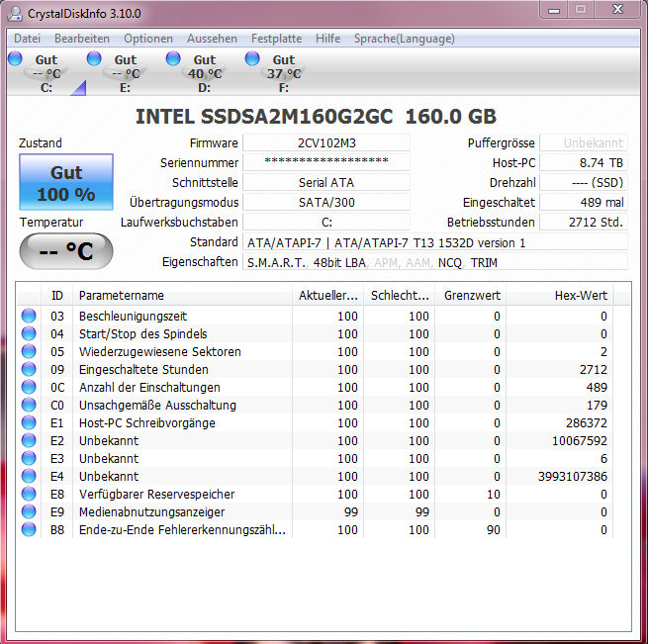Click the Aktueller column header
Viewport: 648px width, 644px height.
(327, 296)
